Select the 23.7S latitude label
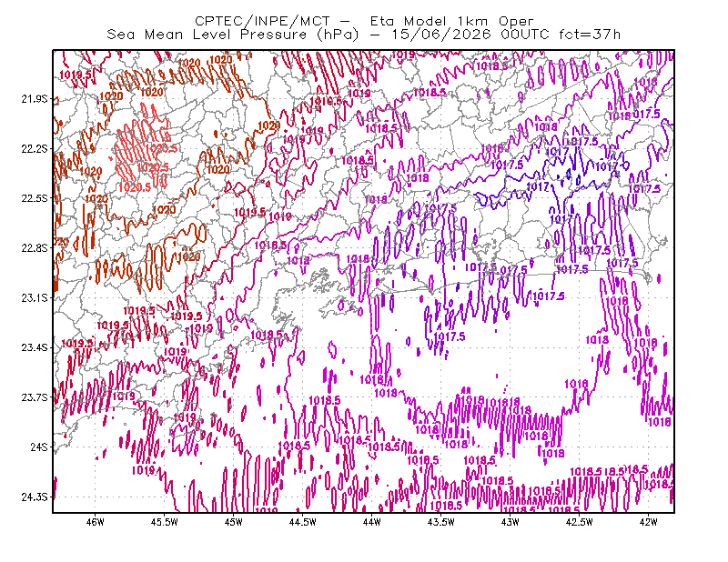The image size is (728, 562). pyautogui.click(x=35, y=397)
